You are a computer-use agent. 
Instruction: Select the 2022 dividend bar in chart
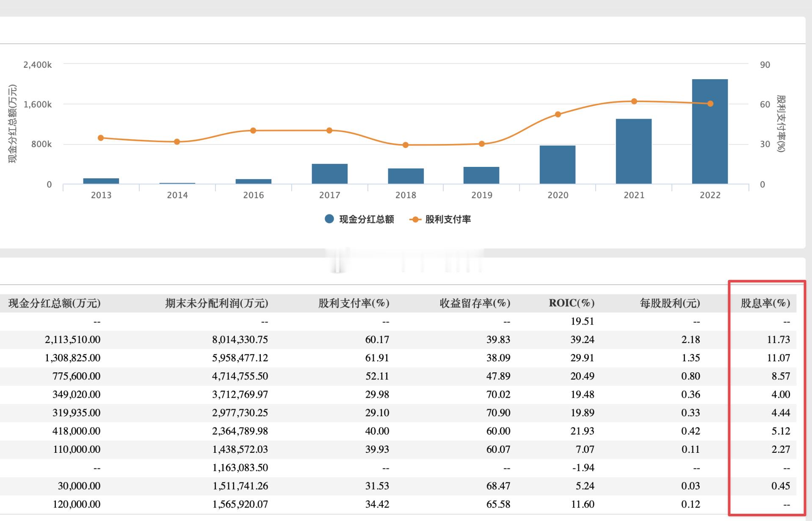point(710,131)
